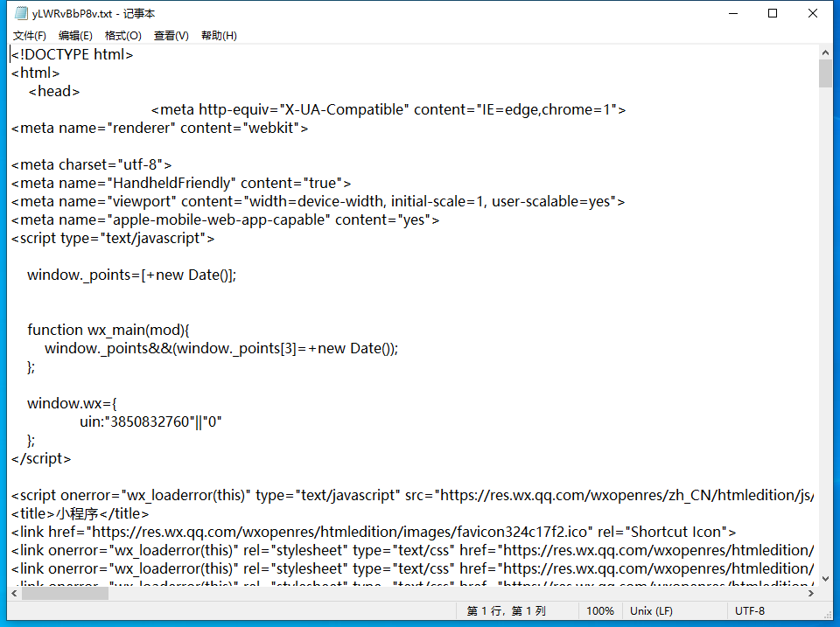Click the window.wx={ line
Image resolution: width=840 pixels, height=627 pixels.
(x=72, y=403)
